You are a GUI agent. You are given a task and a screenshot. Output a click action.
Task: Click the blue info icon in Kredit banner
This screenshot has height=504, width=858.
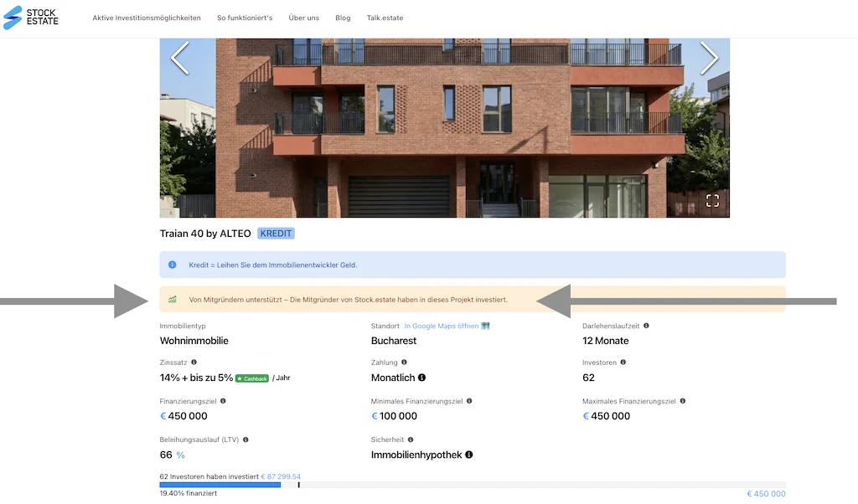click(173, 265)
